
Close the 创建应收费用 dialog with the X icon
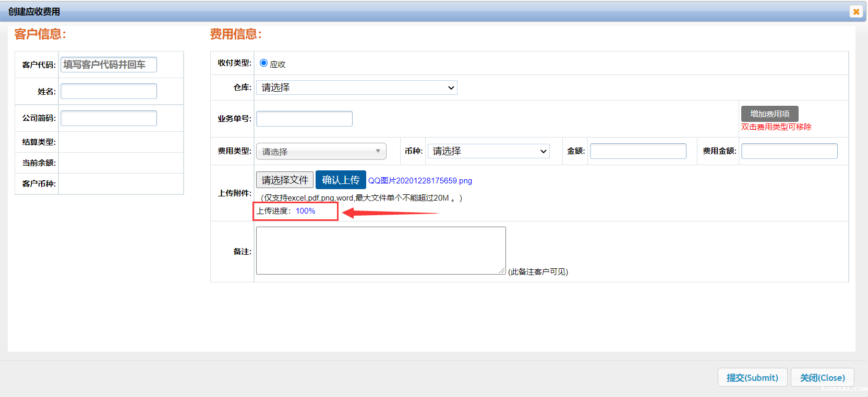click(856, 11)
